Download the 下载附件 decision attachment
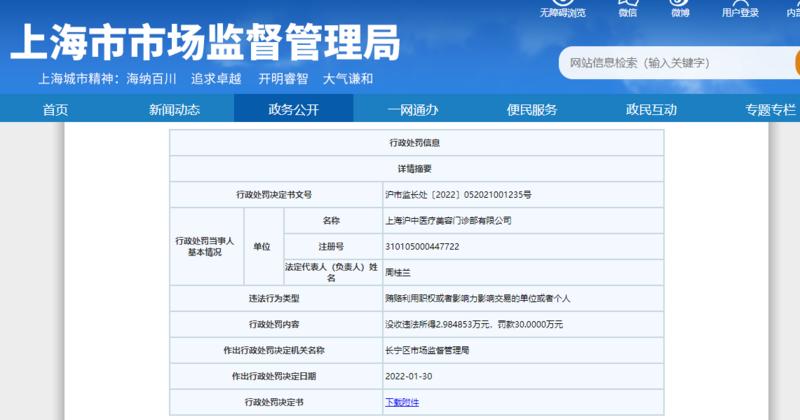The image size is (800, 420). tap(402, 402)
